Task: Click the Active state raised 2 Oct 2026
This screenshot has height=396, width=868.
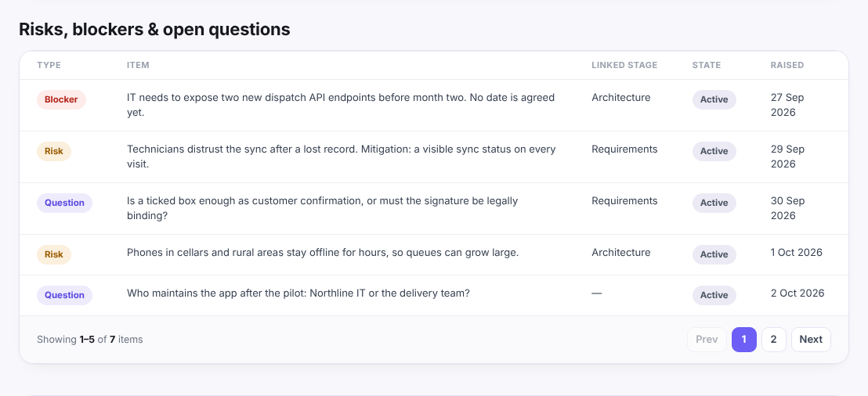Action: pyautogui.click(x=714, y=295)
